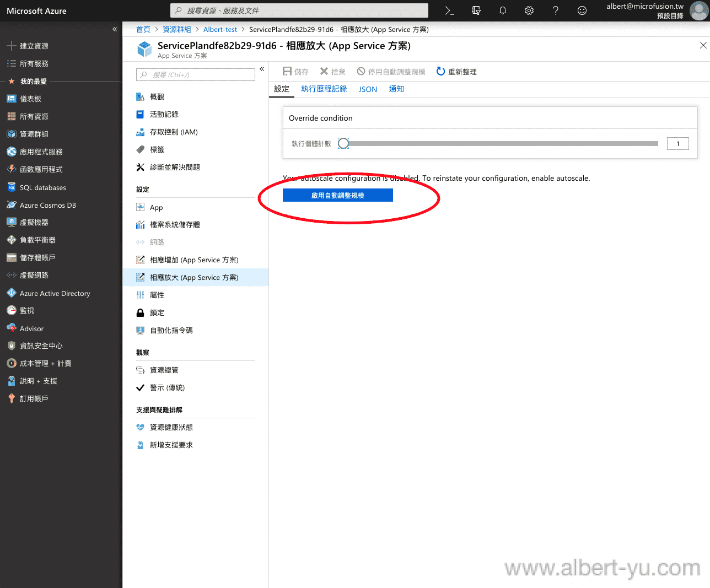Click the 建立資源 plus icon
The height and width of the screenshot is (588, 710).
tap(11, 46)
